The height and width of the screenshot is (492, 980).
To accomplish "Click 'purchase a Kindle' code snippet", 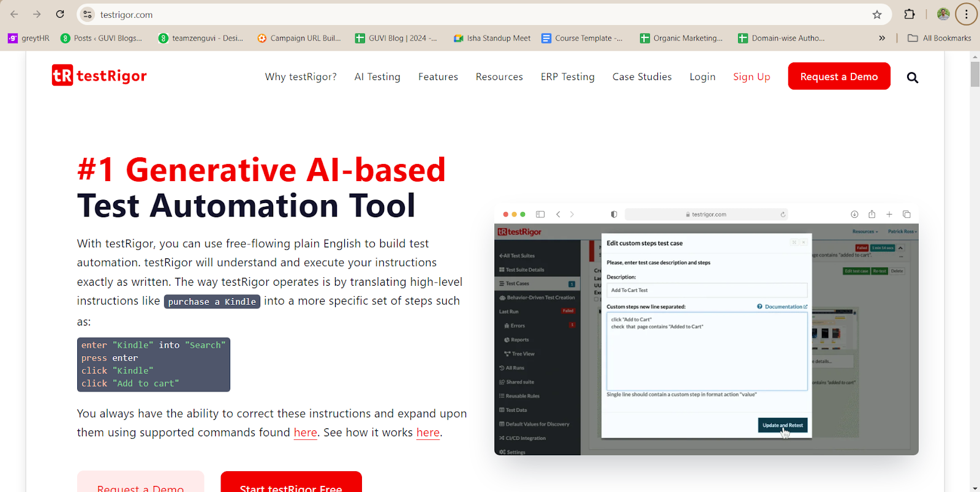I will (x=212, y=302).
